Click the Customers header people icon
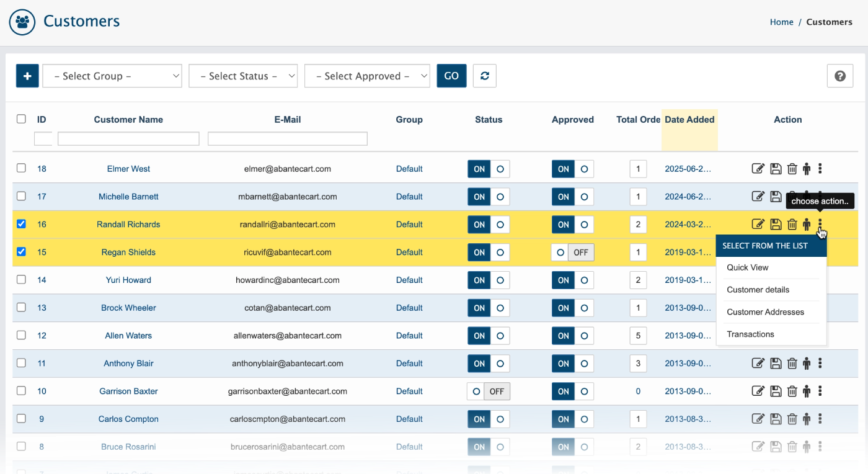 coord(22,22)
